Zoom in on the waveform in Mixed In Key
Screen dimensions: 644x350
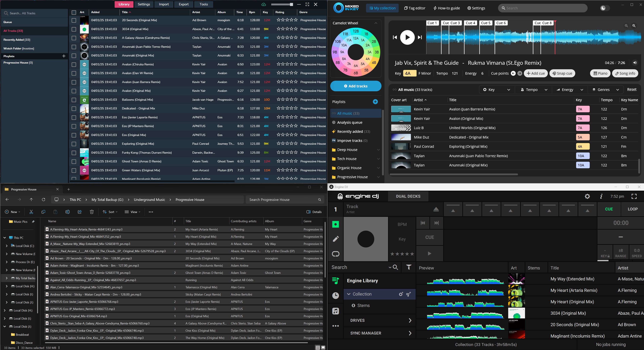634,26
